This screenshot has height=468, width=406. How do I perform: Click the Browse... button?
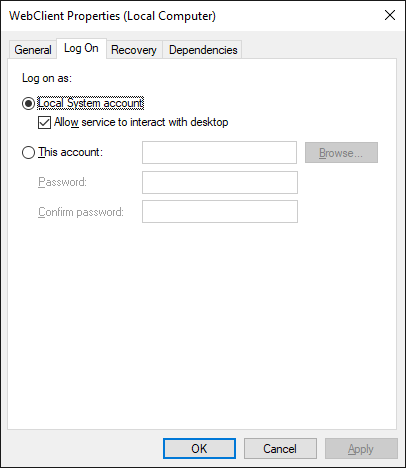click(x=341, y=153)
